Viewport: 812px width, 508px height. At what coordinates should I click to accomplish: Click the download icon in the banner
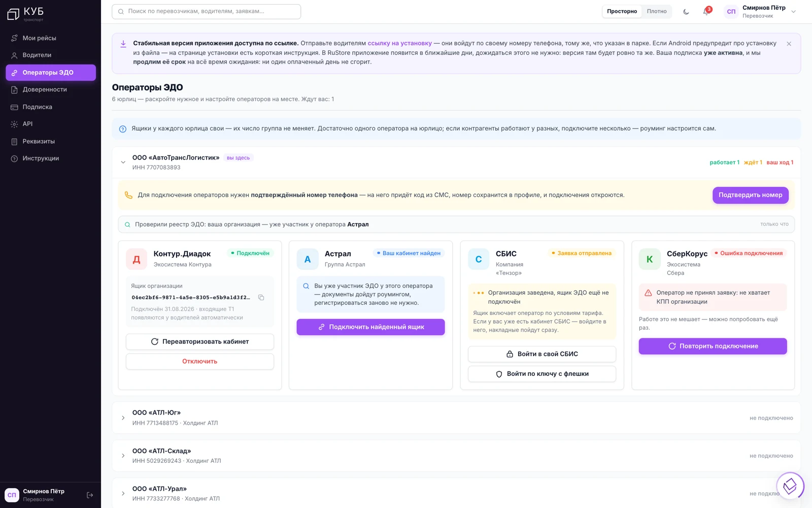[x=123, y=44]
